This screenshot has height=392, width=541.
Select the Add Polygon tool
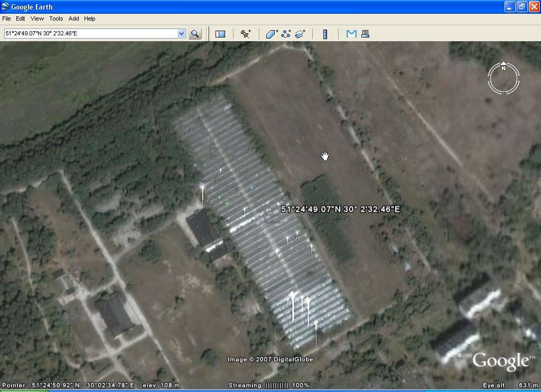tap(272, 34)
